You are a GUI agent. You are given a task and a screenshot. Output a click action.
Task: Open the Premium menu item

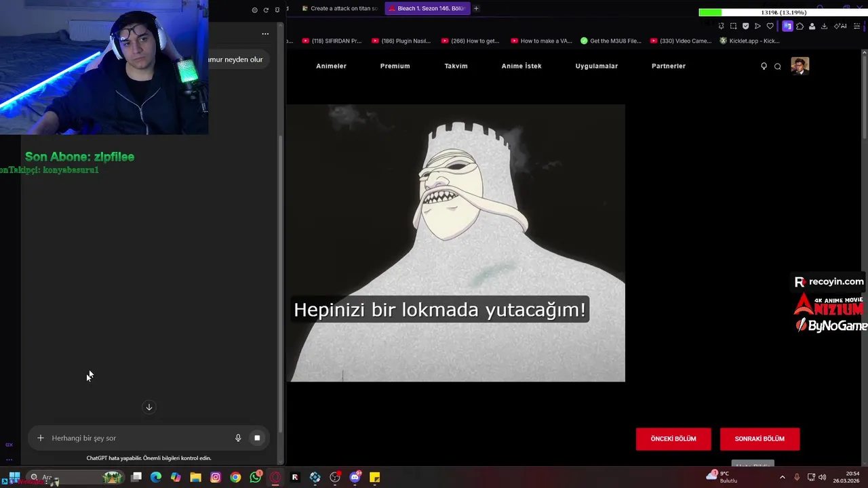click(x=395, y=66)
